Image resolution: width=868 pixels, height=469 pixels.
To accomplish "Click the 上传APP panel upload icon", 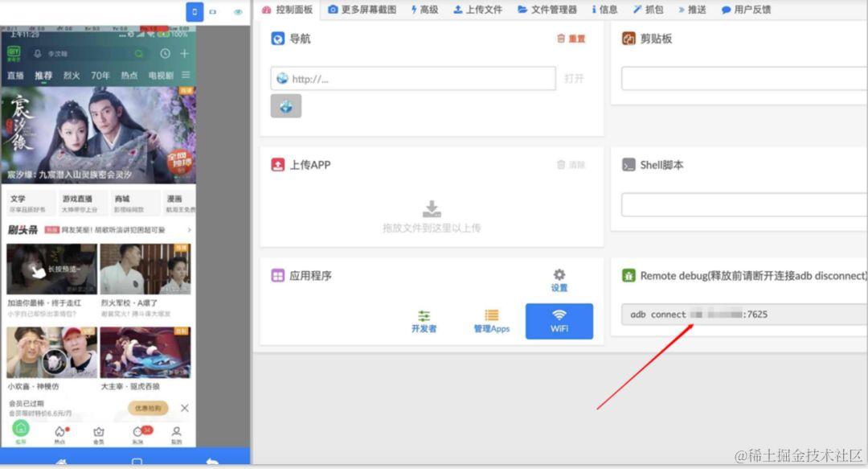I will point(278,165).
